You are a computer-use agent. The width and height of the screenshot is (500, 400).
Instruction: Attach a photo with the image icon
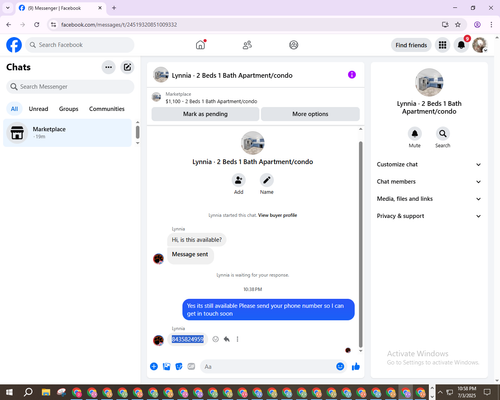[x=166, y=367]
